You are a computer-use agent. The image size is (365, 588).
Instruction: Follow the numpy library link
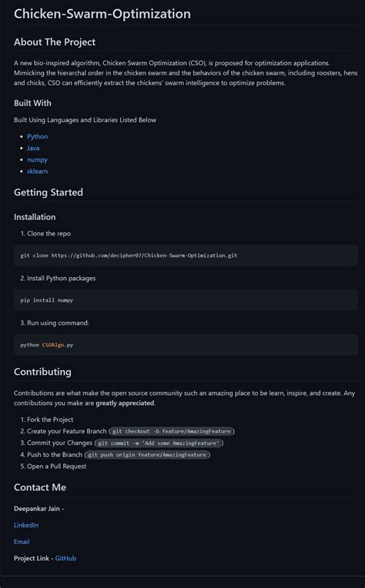pyautogui.click(x=37, y=160)
